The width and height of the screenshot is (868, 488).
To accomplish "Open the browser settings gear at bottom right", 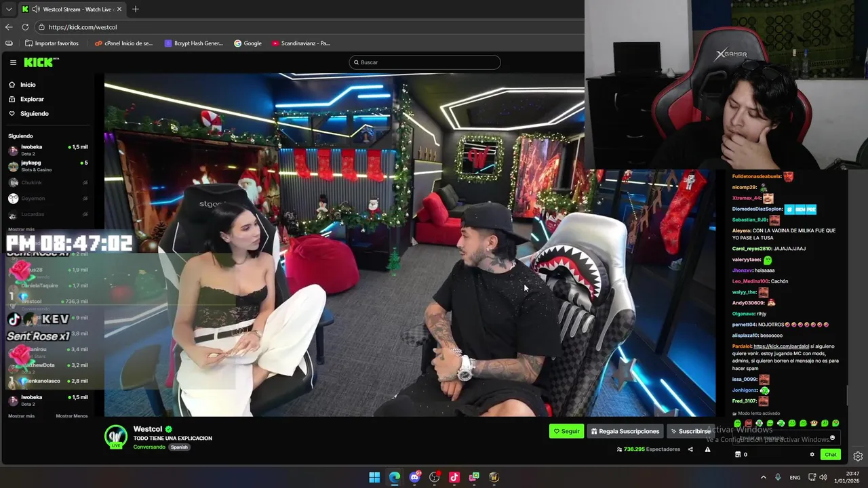I will 858,456.
